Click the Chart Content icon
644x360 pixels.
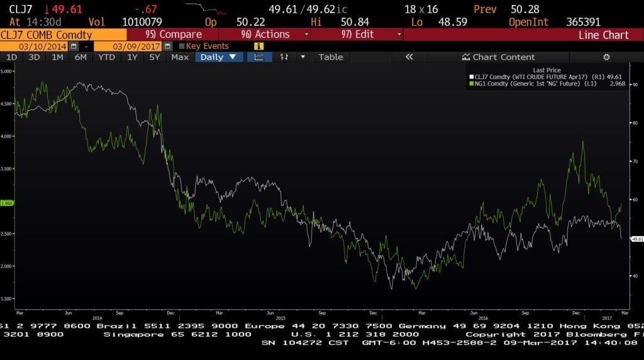click(x=465, y=57)
